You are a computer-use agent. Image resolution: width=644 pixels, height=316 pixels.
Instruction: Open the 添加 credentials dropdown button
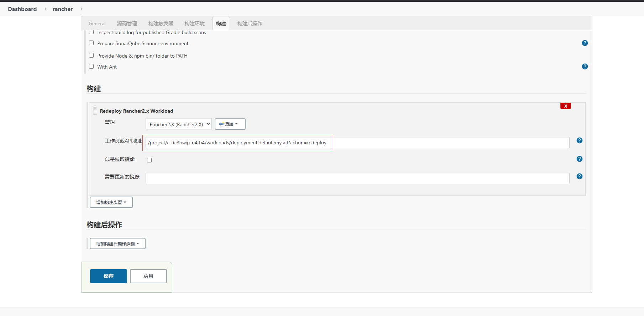(230, 124)
